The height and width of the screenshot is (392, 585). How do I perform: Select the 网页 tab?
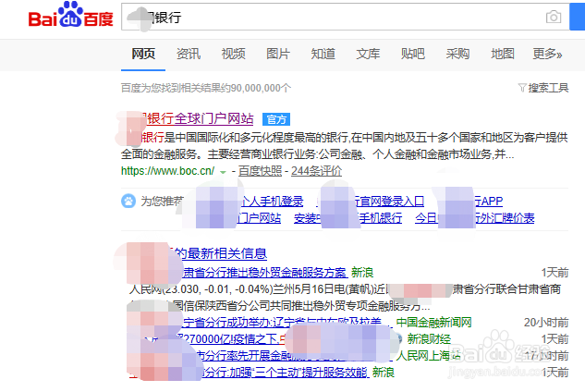[x=143, y=54]
